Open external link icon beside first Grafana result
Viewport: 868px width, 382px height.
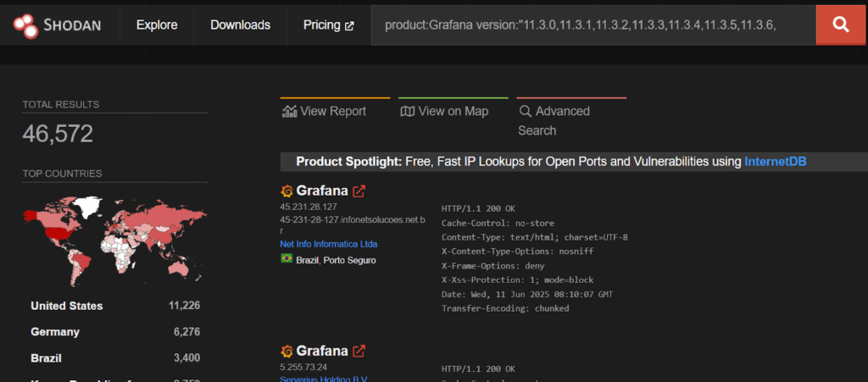tap(359, 191)
